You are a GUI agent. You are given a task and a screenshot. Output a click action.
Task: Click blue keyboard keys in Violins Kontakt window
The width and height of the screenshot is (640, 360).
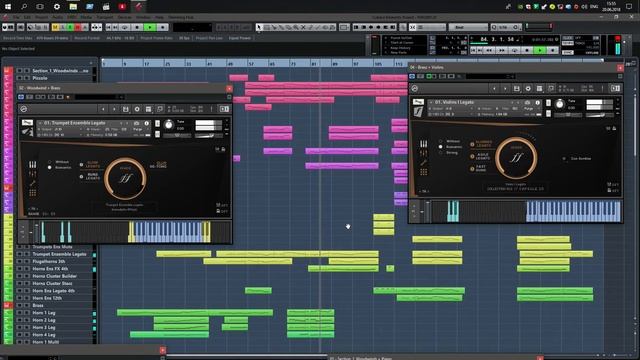pyautogui.click(x=573, y=211)
